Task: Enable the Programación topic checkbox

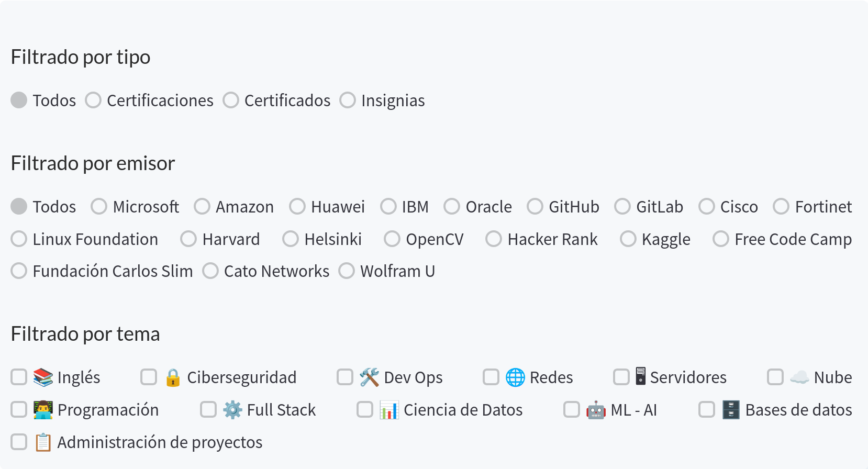Action: tap(19, 409)
